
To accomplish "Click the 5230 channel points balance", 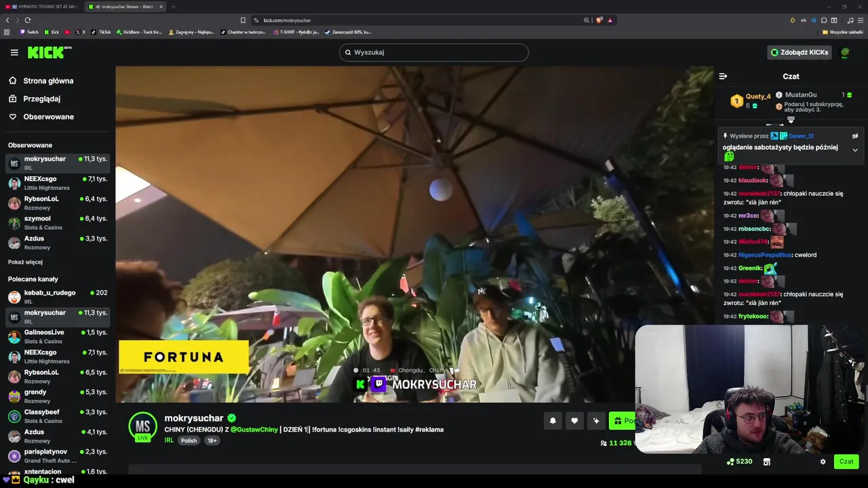I will pos(739,462).
